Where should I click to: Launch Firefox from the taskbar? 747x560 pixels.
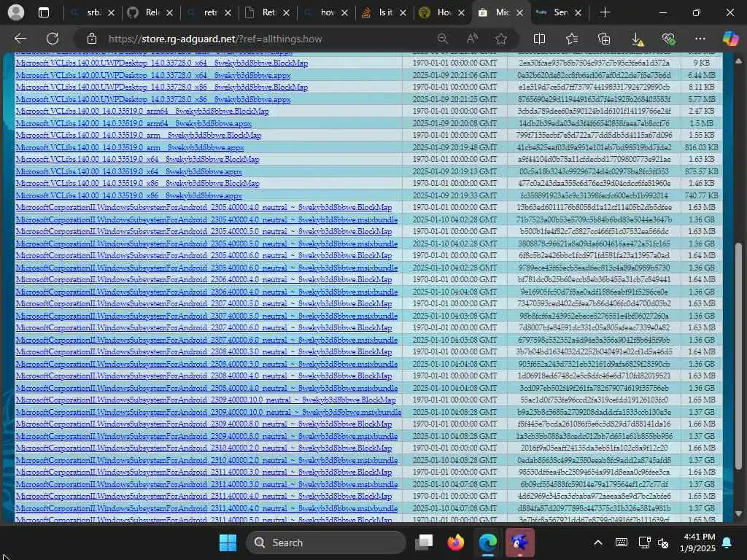(x=456, y=542)
